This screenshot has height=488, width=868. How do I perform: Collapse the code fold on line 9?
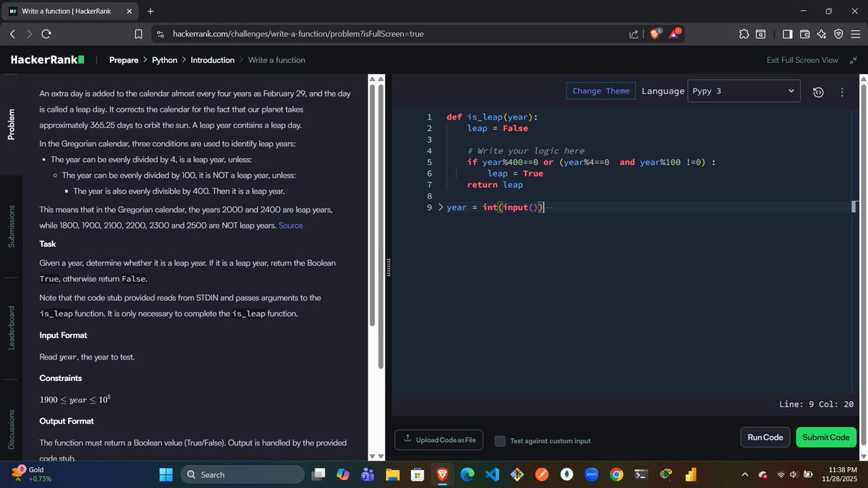[441, 207]
